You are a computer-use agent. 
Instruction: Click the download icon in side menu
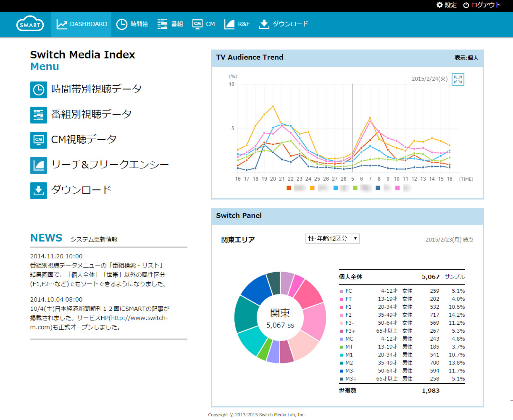tap(38, 190)
